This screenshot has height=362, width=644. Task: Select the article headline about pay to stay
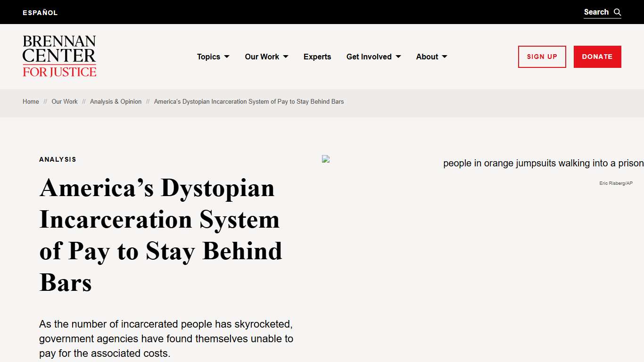click(x=161, y=236)
